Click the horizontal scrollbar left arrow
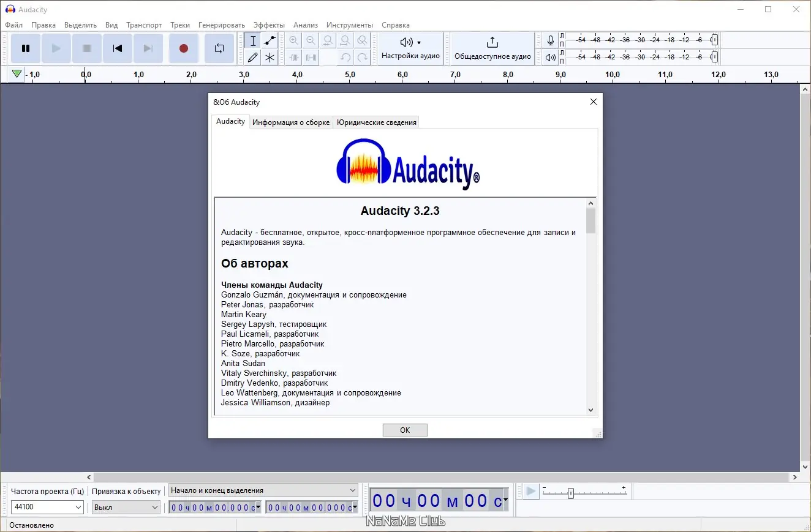The height and width of the screenshot is (532, 811). coord(89,477)
